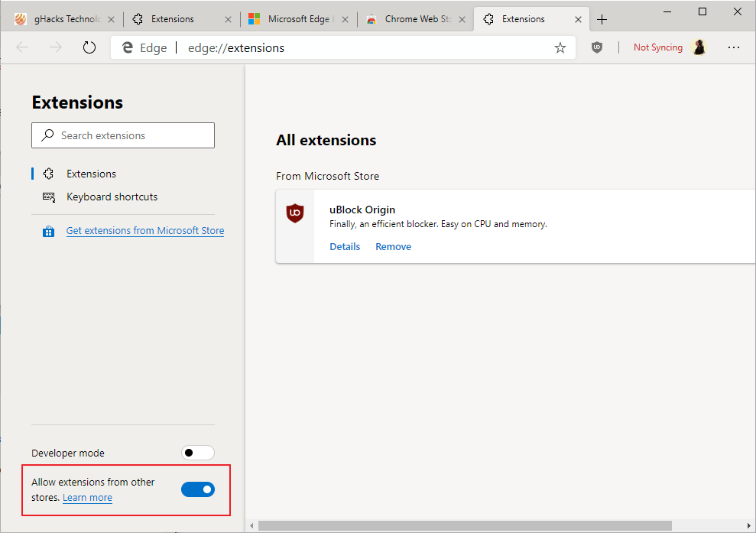Close the Microsoft Edge tab
Image resolution: width=756 pixels, height=533 pixels.
(346, 20)
